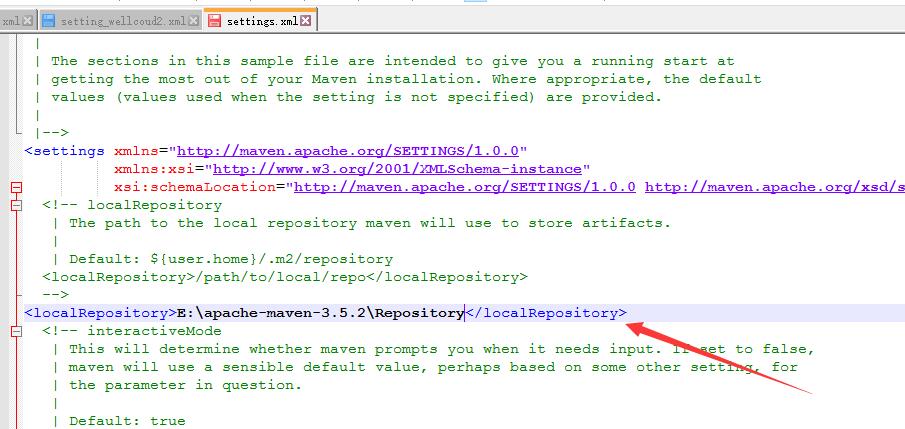
Task: Click the commented '/path/to/local/repo' sample line
Action: point(285,277)
